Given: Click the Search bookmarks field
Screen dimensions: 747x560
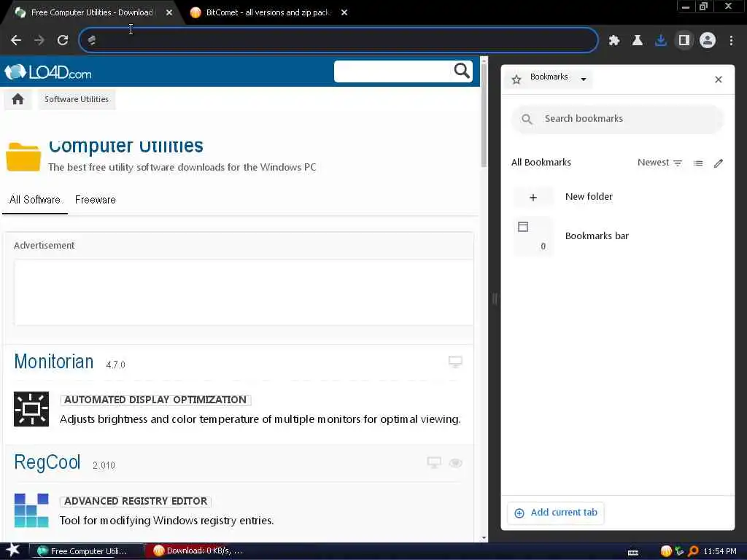Looking at the screenshot, I should 617,119.
